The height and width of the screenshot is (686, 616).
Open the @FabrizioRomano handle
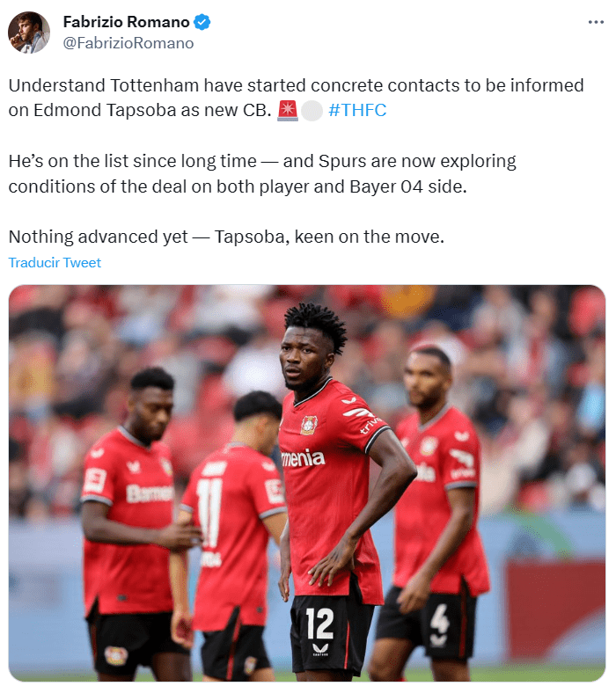(x=128, y=43)
